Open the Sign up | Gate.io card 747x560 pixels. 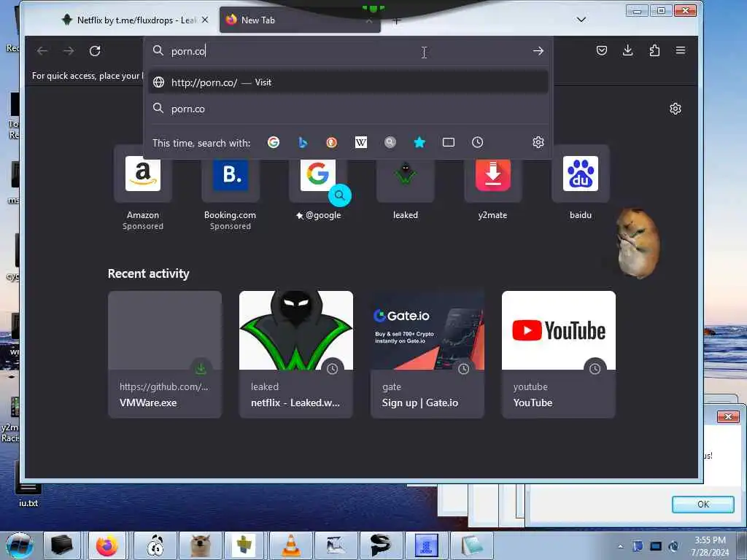pyautogui.click(x=427, y=355)
